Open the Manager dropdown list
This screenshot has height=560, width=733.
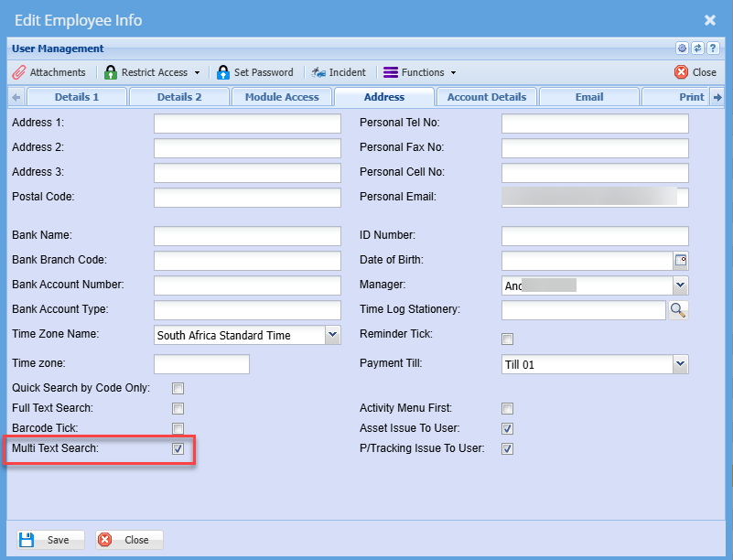pyautogui.click(x=680, y=285)
